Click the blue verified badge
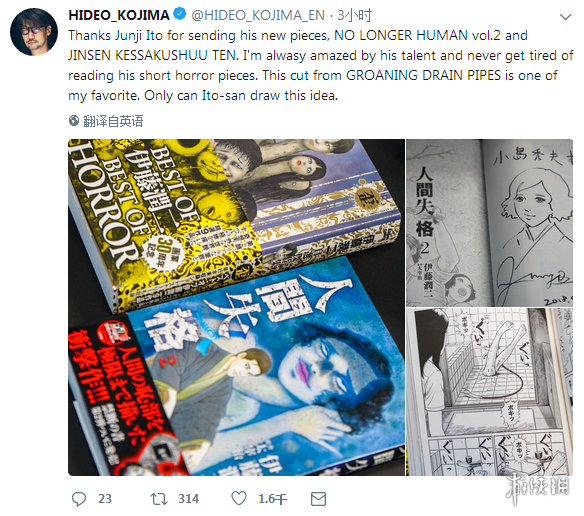 pos(180,15)
